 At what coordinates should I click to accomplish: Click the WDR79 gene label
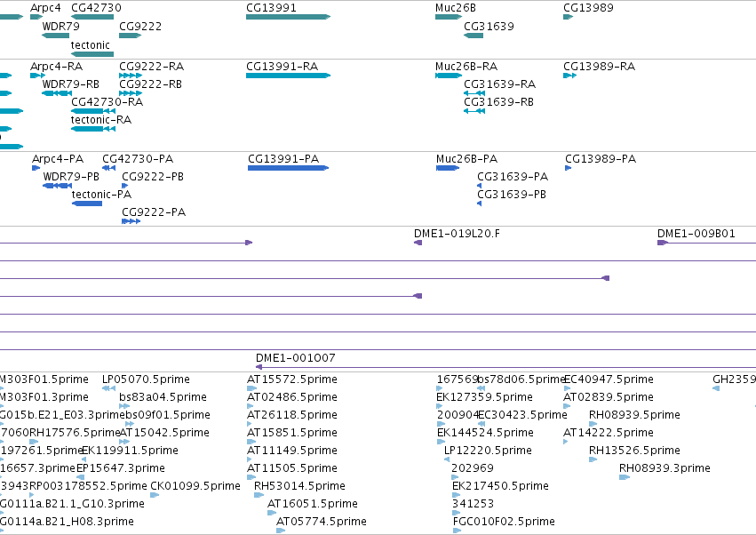coord(60,26)
